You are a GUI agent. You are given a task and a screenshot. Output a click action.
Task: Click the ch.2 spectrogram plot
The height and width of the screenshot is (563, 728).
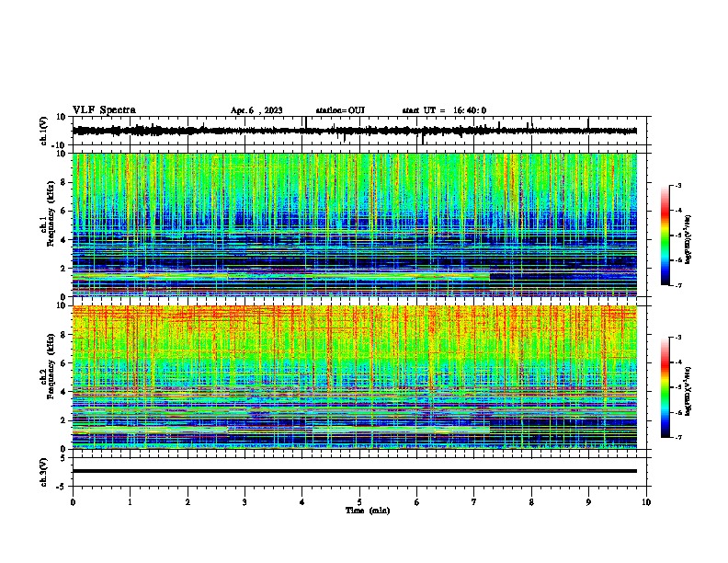coord(355,377)
